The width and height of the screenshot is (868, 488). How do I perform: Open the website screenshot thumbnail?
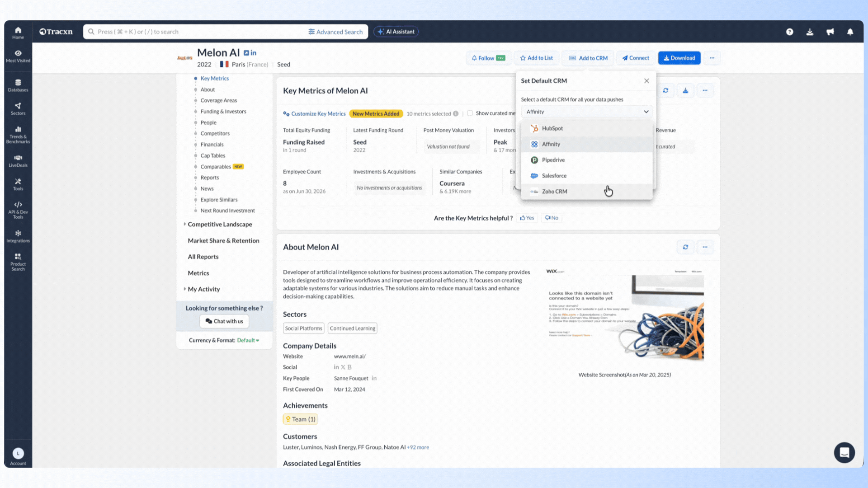point(625,314)
